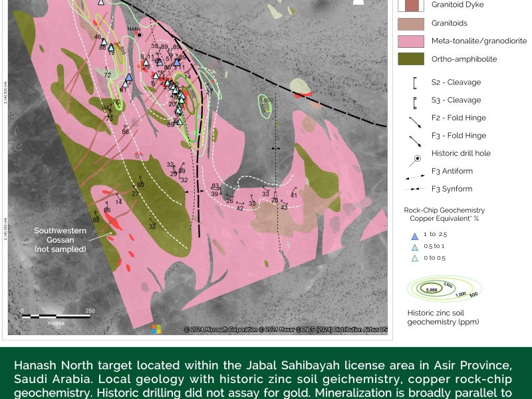Click the F3 Synform legend symbol

tap(414, 190)
